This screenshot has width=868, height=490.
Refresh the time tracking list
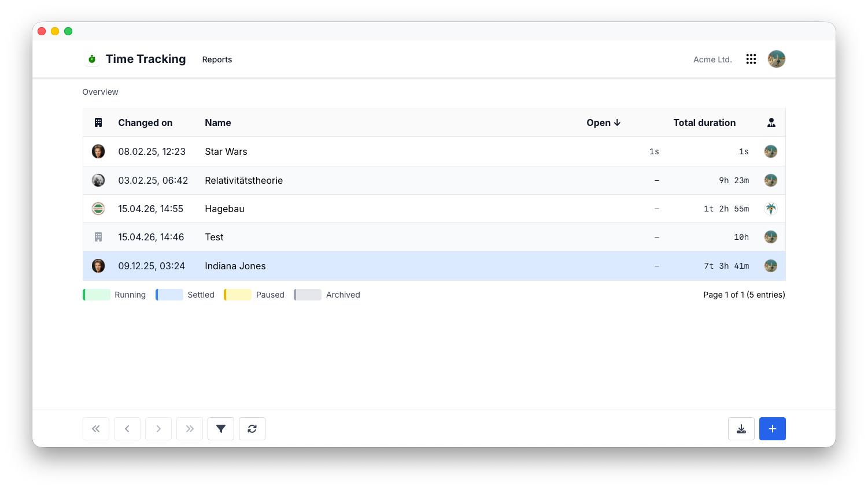[x=252, y=429]
